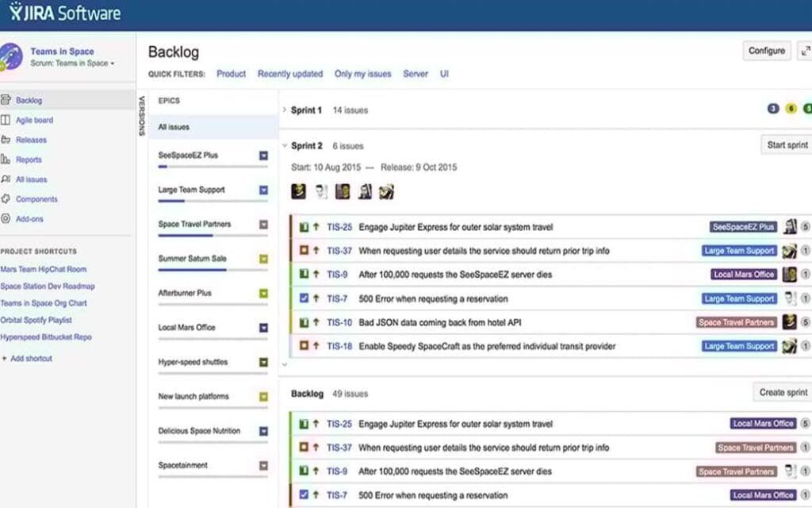Open the Afterburner Plus epic dropdown

click(x=263, y=294)
